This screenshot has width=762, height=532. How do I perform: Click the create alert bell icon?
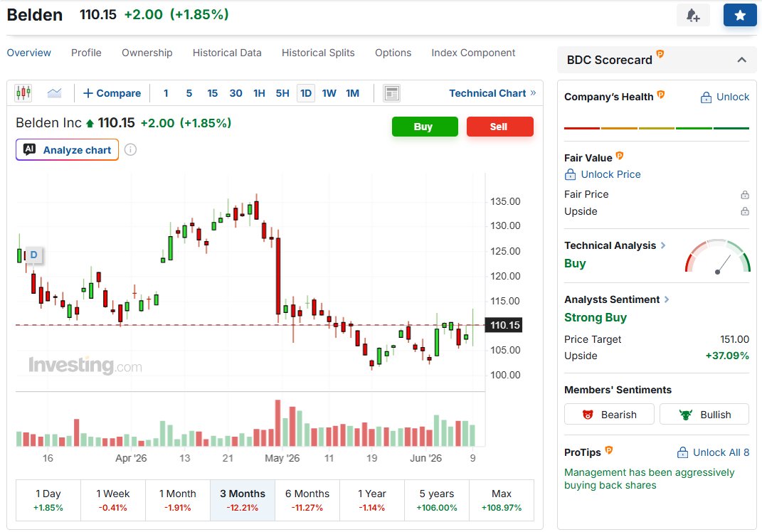[693, 15]
